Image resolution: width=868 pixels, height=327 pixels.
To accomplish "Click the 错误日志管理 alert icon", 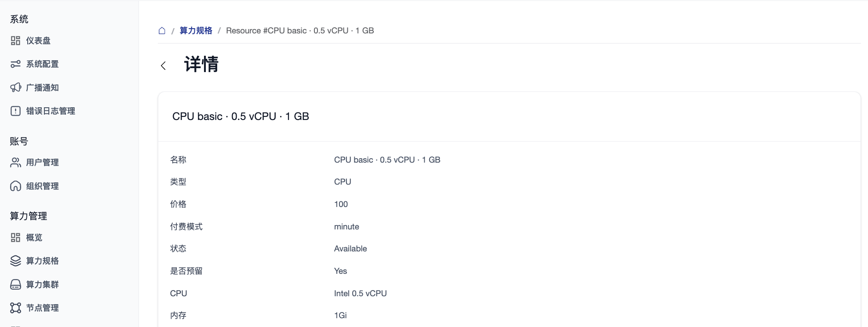I will click(x=15, y=111).
